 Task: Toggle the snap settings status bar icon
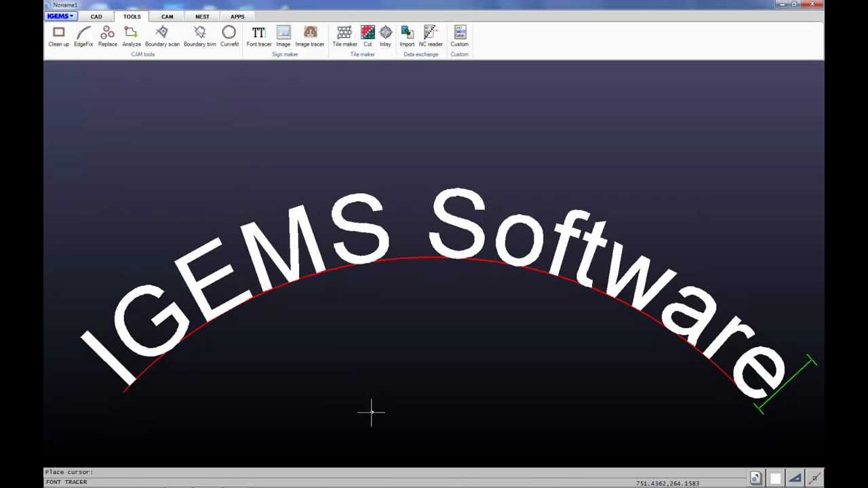(x=755, y=479)
